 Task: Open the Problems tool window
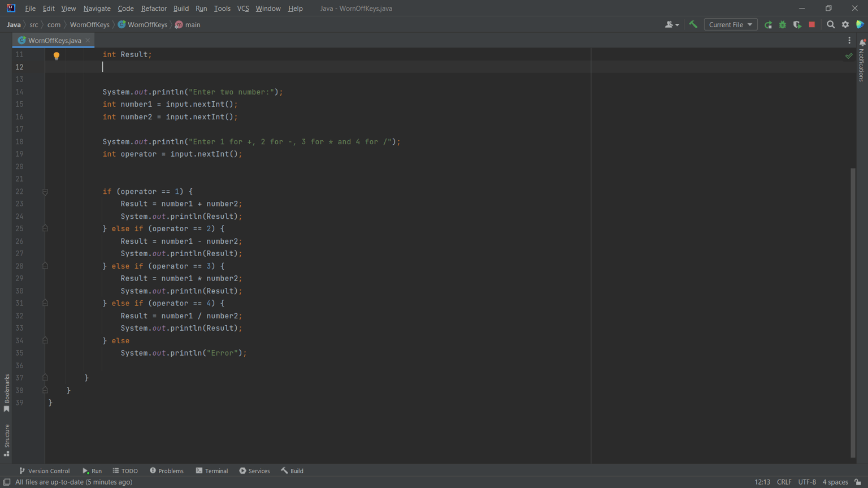pos(167,471)
